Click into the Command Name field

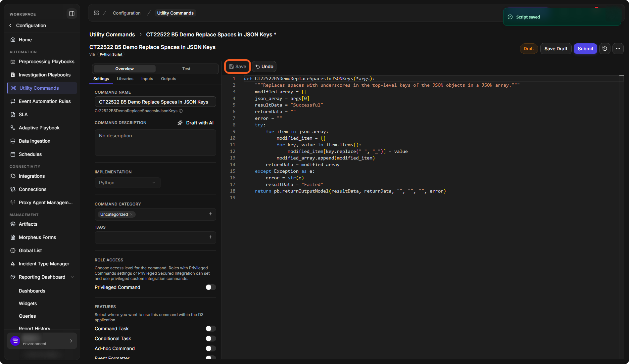pyautogui.click(x=155, y=102)
